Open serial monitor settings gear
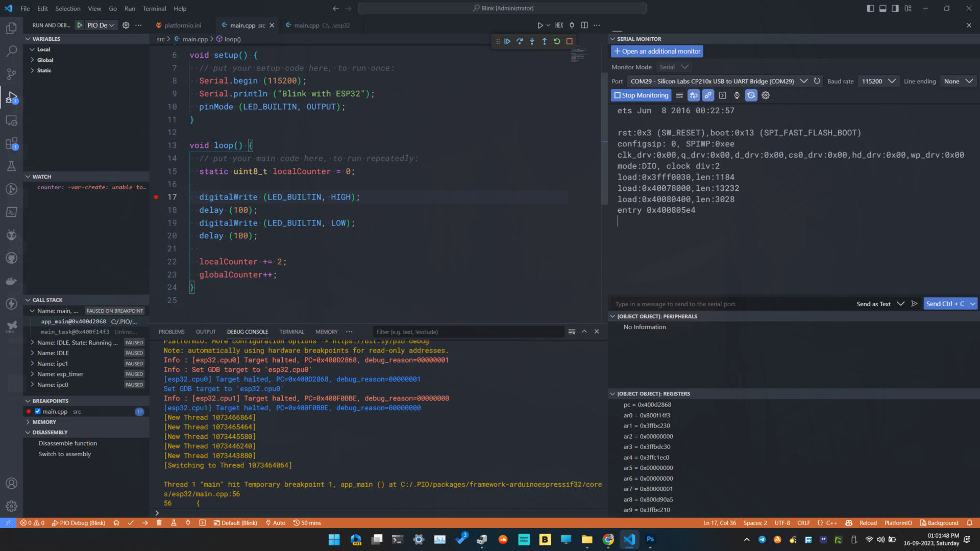The height and width of the screenshot is (551, 980). [x=766, y=95]
